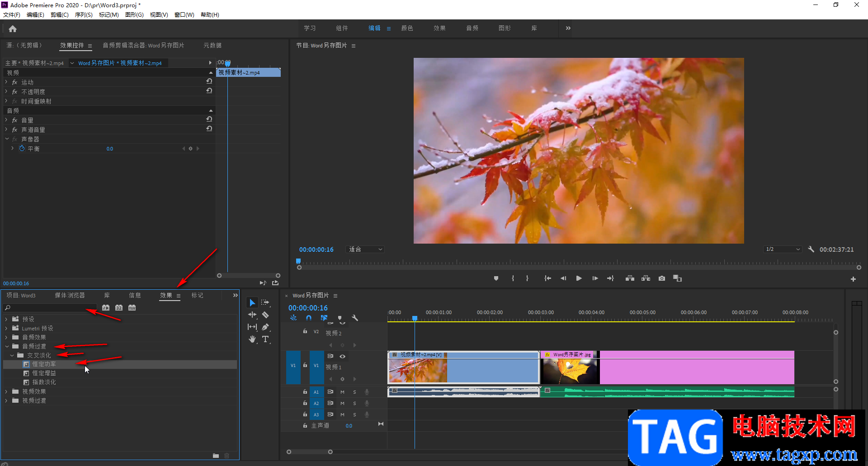Show more workspaces overflow arrows

[x=568, y=28]
